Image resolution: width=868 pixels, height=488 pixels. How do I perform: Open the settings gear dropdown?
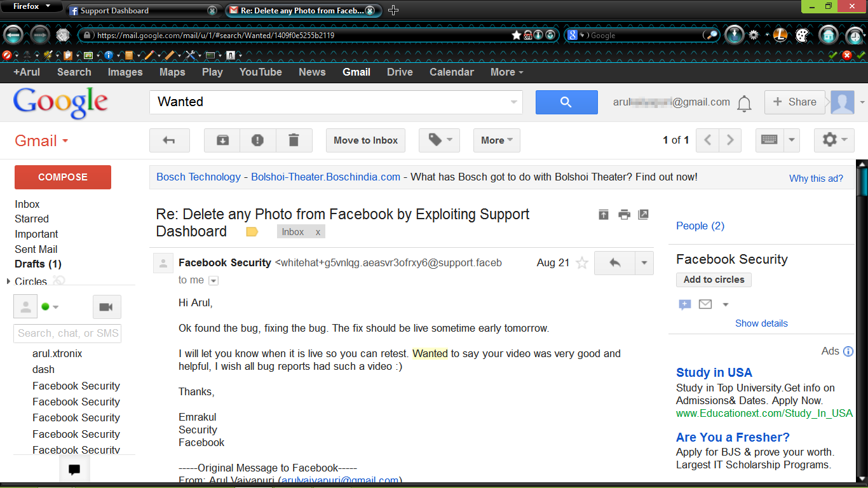tap(834, 140)
